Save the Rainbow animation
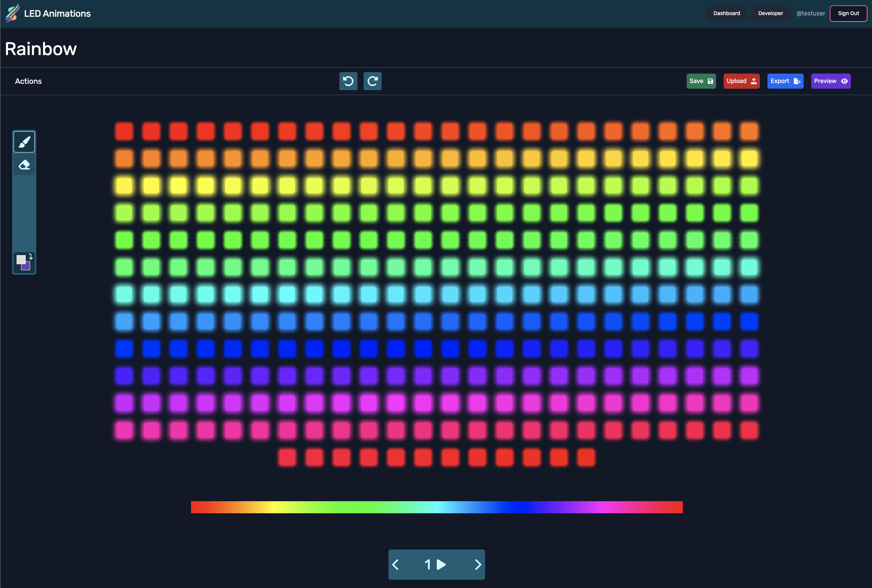872x588 pixels. pyautogui.click(x=701, y=81)
